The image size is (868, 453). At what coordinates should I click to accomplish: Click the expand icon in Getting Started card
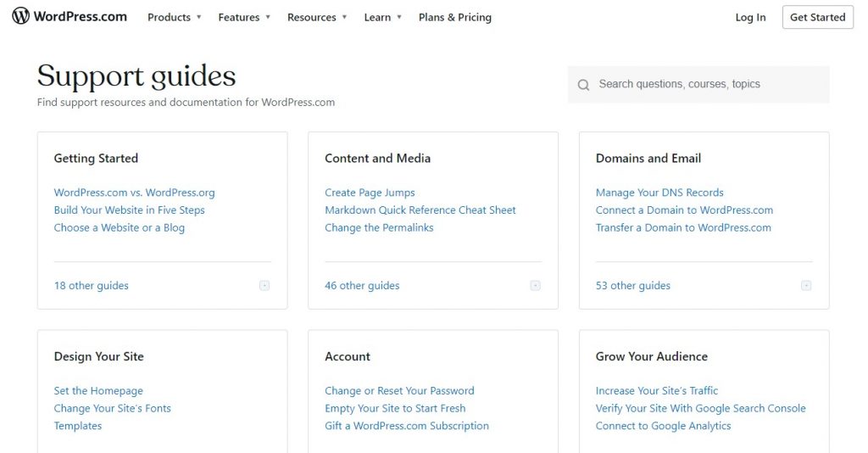[x=264, y=286]
